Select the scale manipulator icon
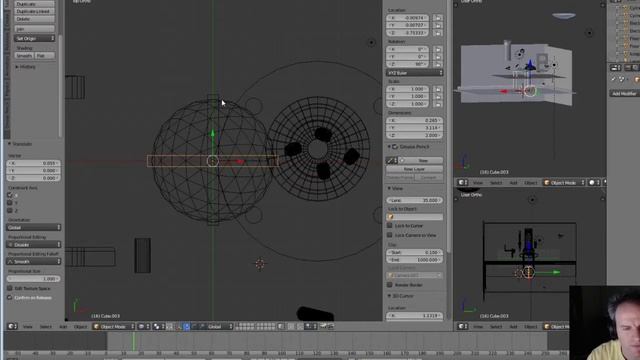 pos(202,327)
